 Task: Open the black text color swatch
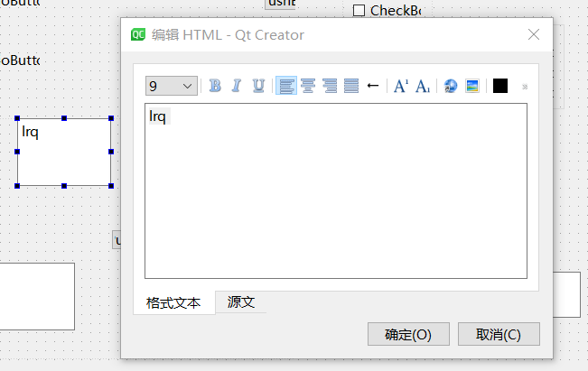(500, 86)
